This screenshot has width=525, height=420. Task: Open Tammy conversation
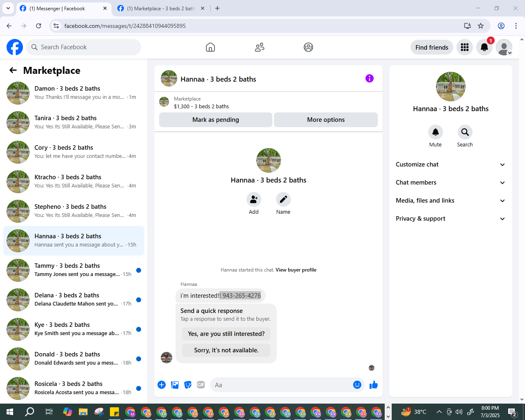coord(74,270)
